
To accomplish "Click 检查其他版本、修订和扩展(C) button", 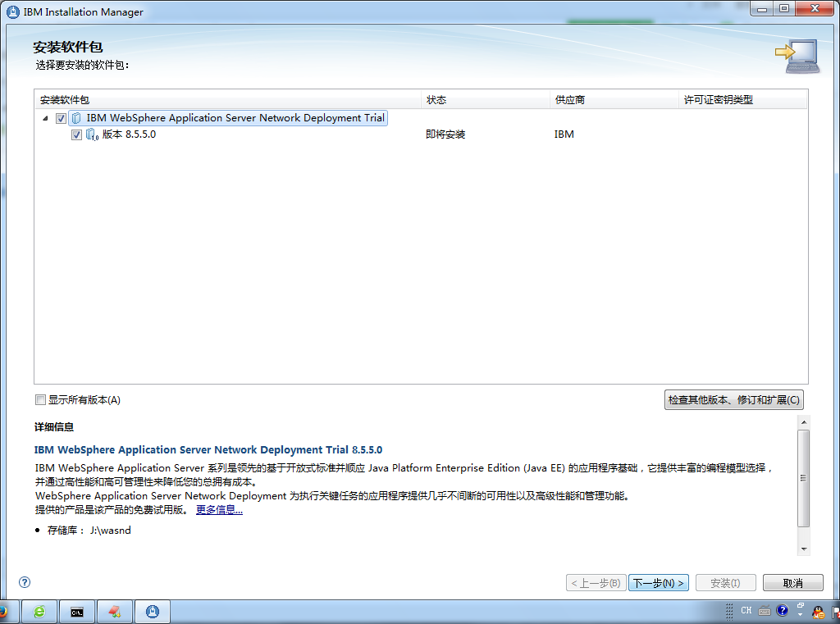I will click(x=734, y=399).
